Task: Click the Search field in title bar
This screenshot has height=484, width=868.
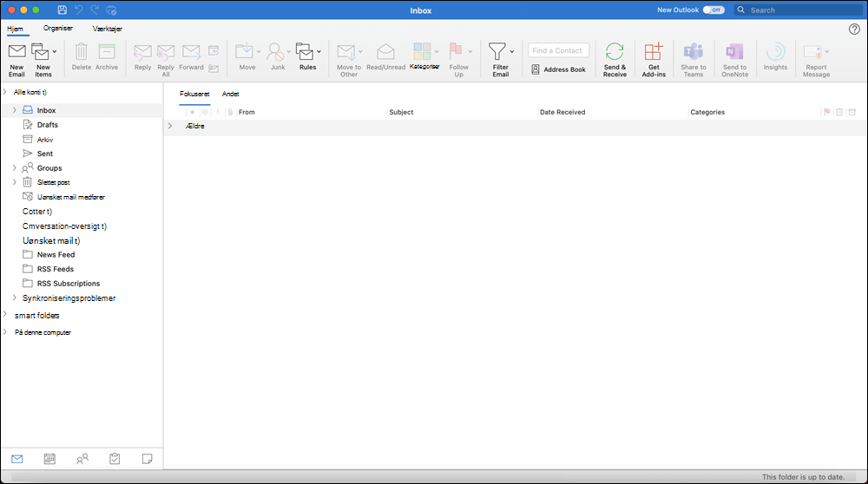Action: pyautogui.click(x=799, y=10)
